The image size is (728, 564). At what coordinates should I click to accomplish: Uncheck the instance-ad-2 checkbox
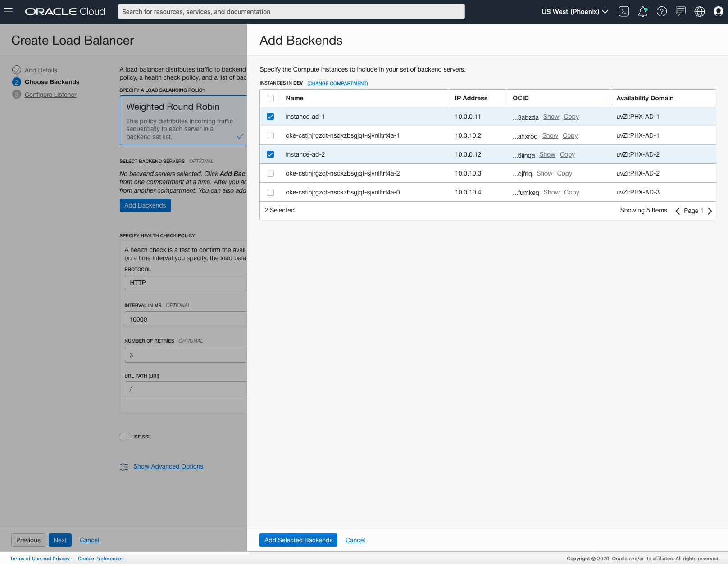click(270, 154)
